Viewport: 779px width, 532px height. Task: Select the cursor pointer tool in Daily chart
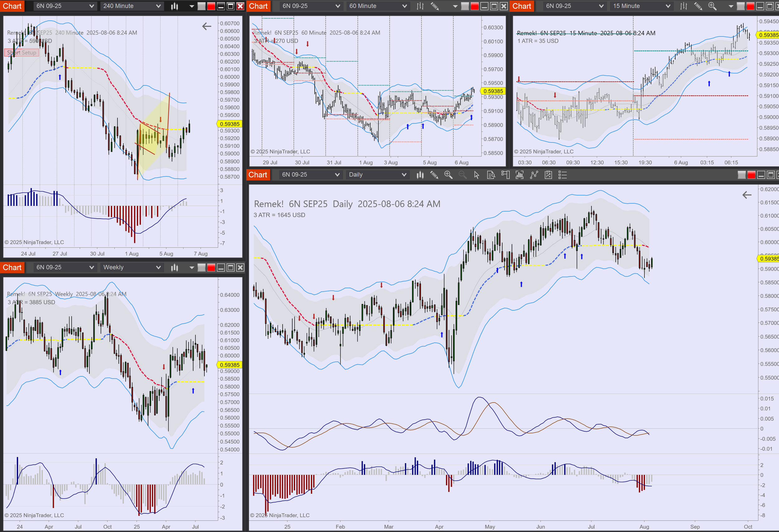[x=476, y=175]
